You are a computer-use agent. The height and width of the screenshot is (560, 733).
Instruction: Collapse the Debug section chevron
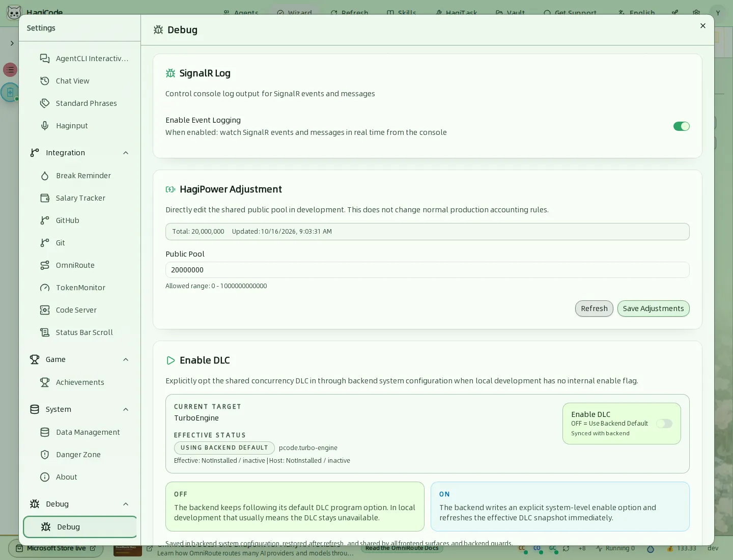pyautogui.click(x=126, y=504)
